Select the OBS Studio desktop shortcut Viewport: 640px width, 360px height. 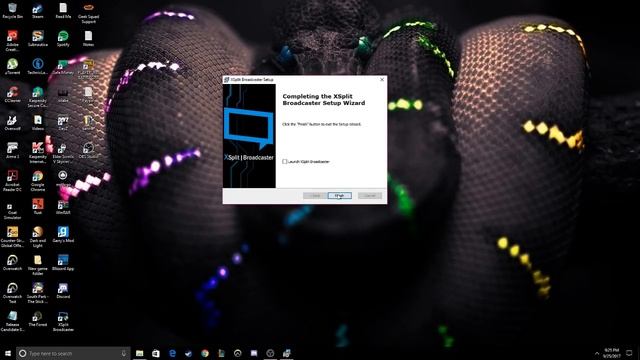[88, 151]
